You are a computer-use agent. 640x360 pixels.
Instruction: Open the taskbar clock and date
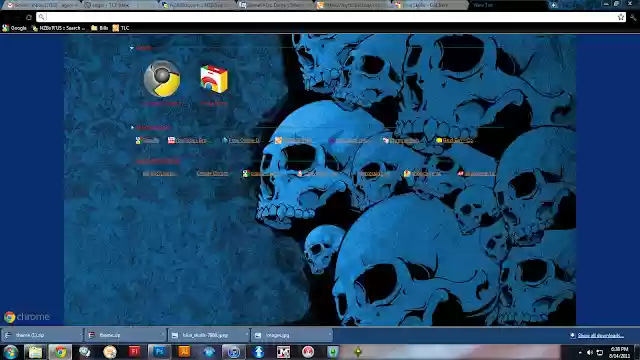pyautogui.click(x=619, y=353)
